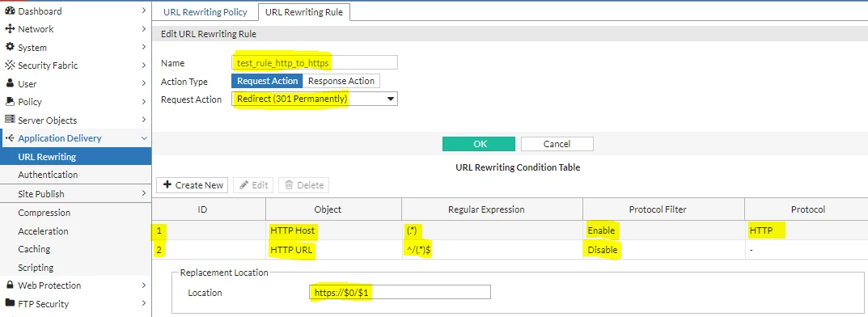Click the Security Fabric icon
Screen dimensions: 868x317
(x=10, y=66)
